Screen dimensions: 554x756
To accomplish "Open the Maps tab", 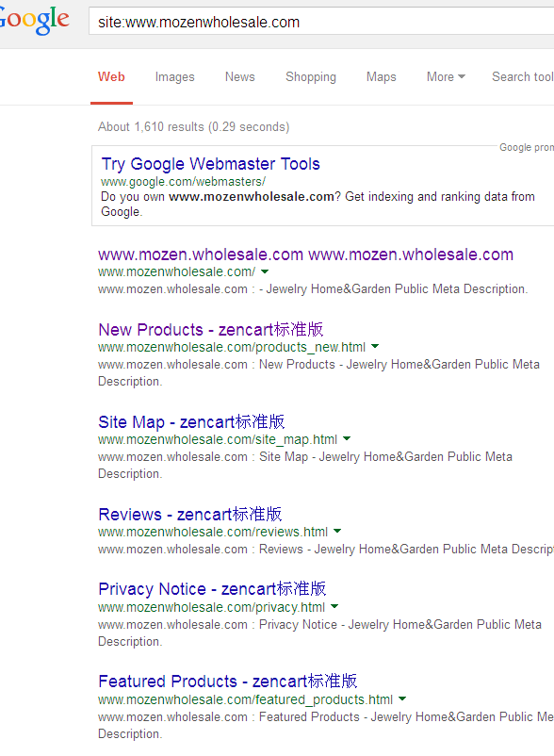I will click(x=381, y=77).
